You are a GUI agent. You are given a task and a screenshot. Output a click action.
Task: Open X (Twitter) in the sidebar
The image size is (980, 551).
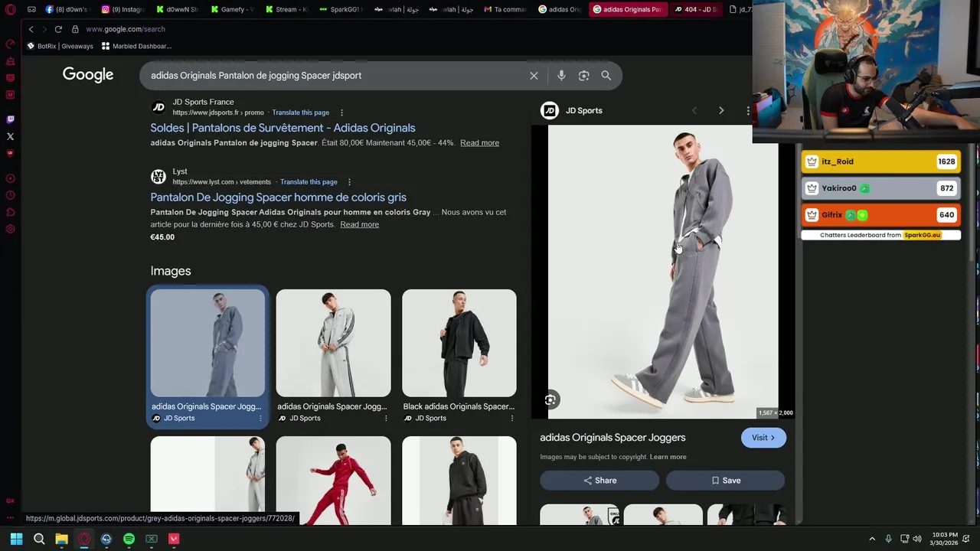(x=10, y=136)
